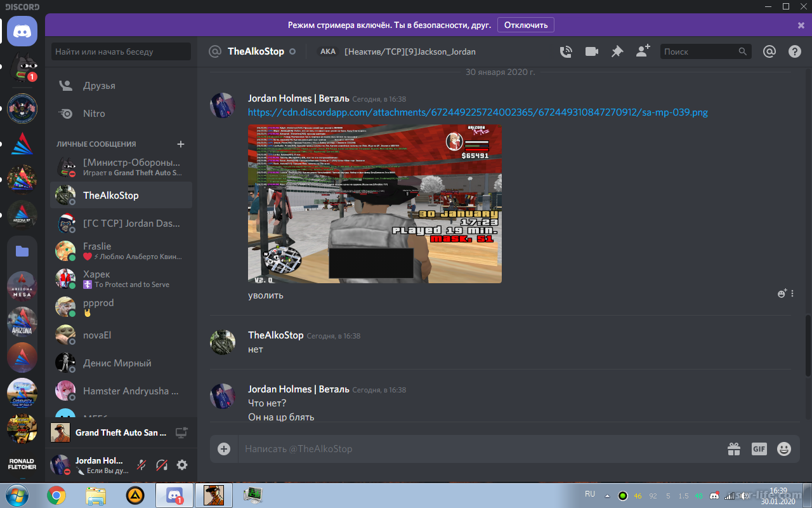Add friends to the DM

pos(643,51)
